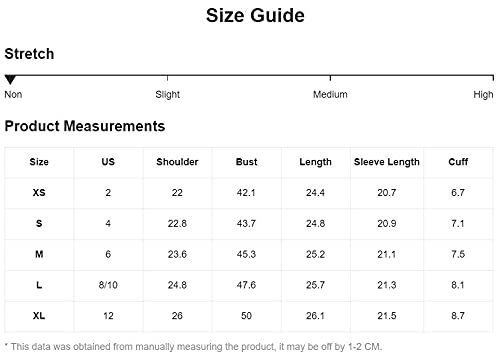Select the High stretch label
Image resolution: width=500 pixels, height=364 pixels.
click(x=483, y=95)
